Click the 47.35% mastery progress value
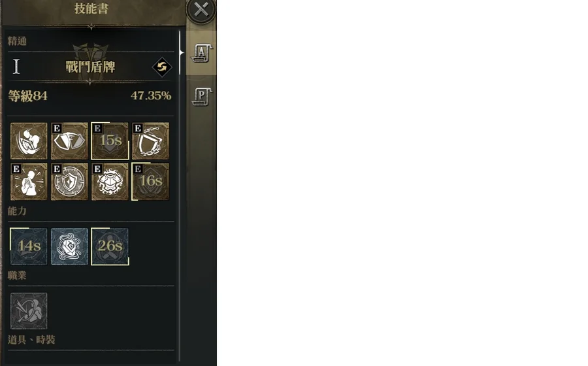Viewport: 588px width, 366px height. click(x=151, y=95)
